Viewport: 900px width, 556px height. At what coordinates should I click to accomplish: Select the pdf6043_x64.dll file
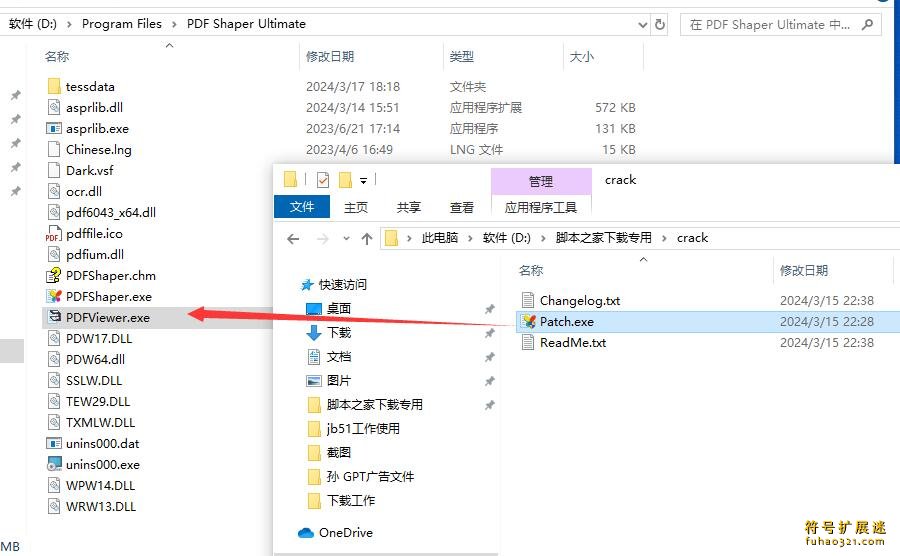pyautogui.click(x=111, y=213)
